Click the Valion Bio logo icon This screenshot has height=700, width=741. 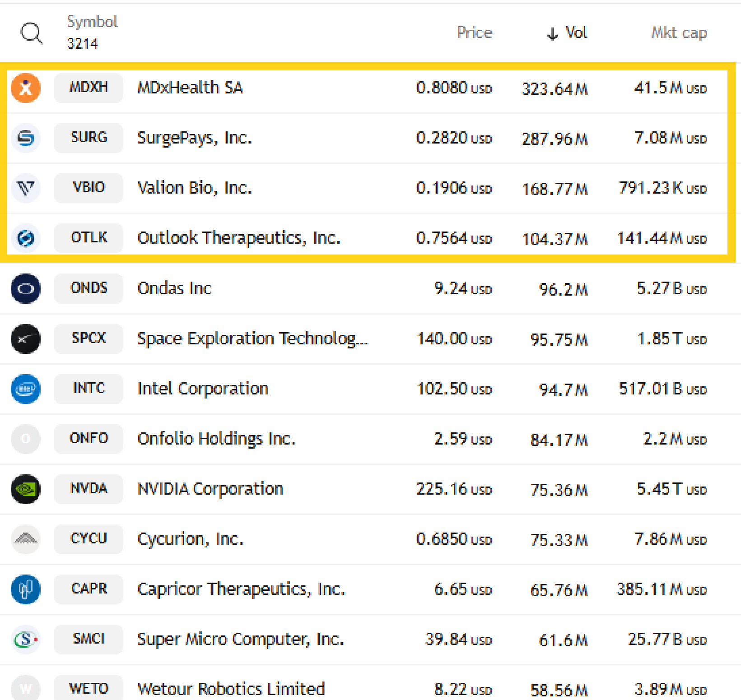coord(26,188)
